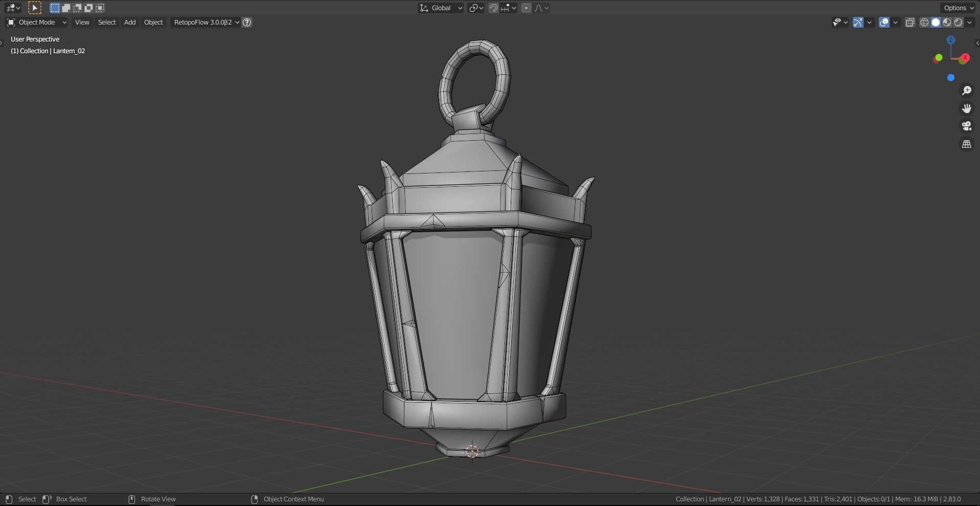Click the RetopoFlow help question mark button
This screenshot has height=506, width=980.
246,22
